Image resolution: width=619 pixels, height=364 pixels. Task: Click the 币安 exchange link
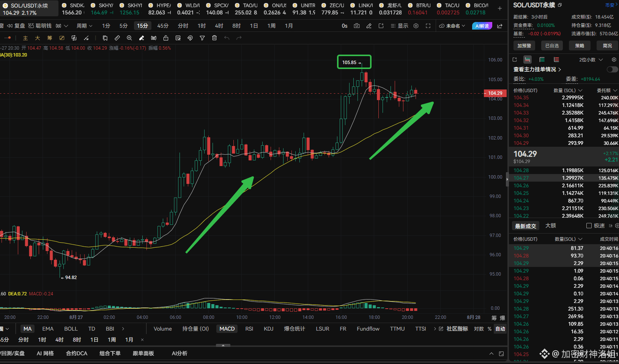[x=610, y=5]
